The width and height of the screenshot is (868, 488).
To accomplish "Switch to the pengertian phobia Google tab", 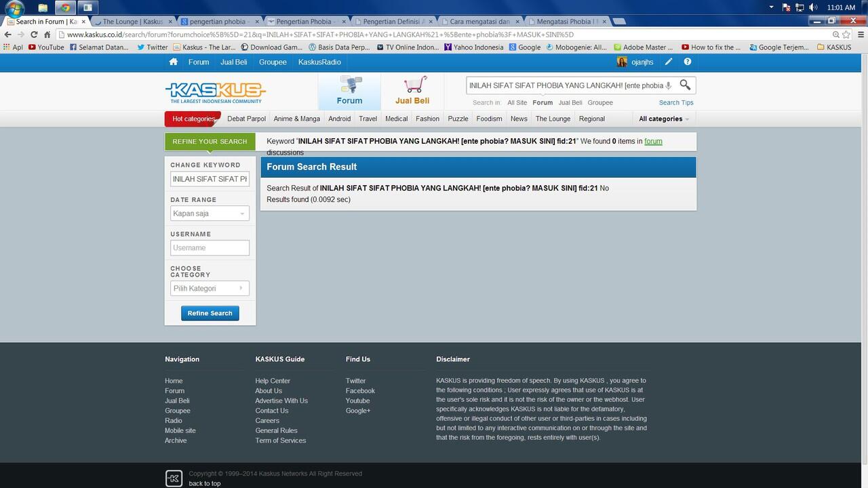I will [220, 22].
